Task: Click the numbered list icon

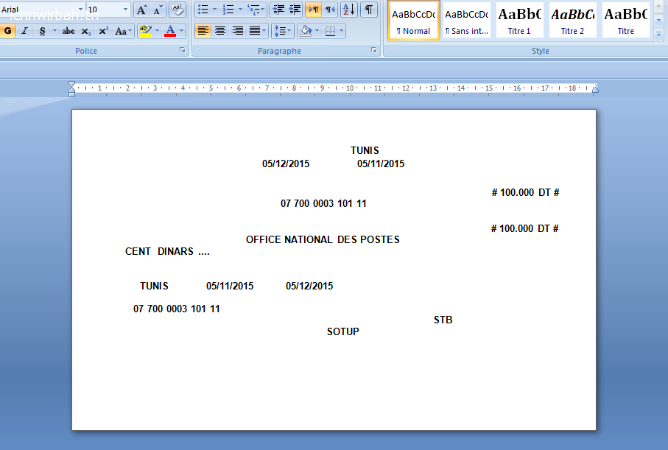Action: pyautogui.click(x=228, y=9)
